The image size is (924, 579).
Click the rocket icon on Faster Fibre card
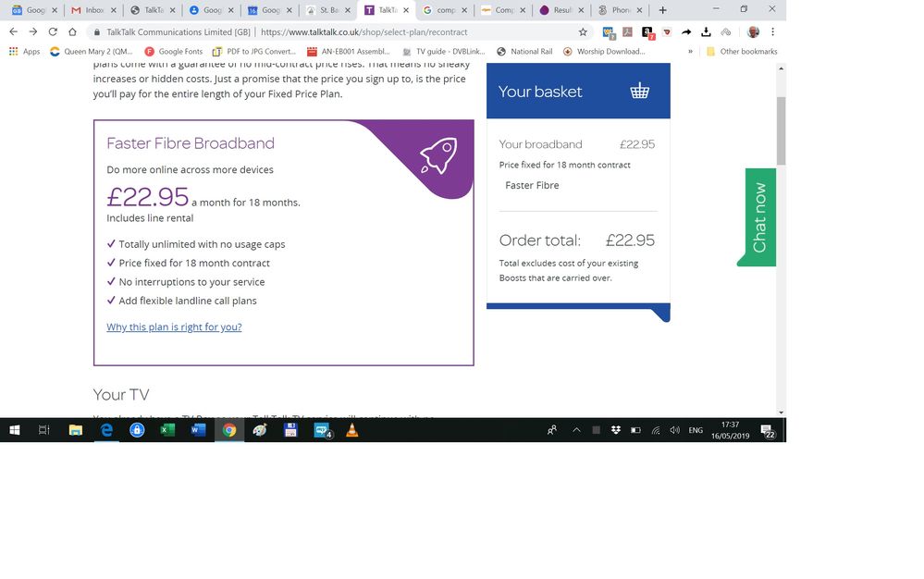pos(437,156)
